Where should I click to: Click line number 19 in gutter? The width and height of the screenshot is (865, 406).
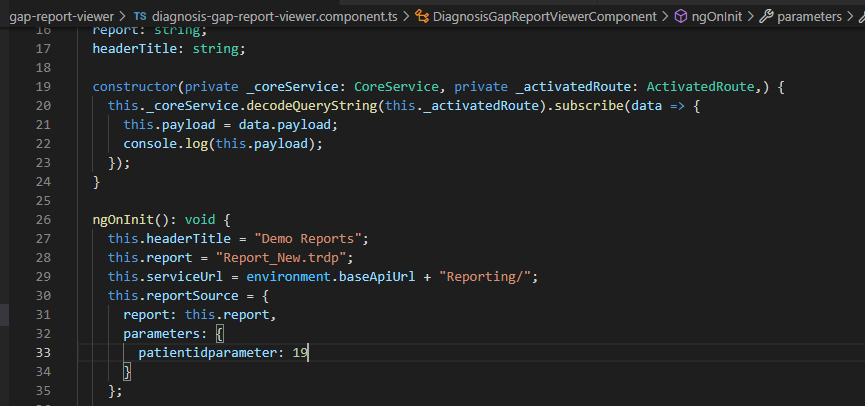(x=43, y=87)
